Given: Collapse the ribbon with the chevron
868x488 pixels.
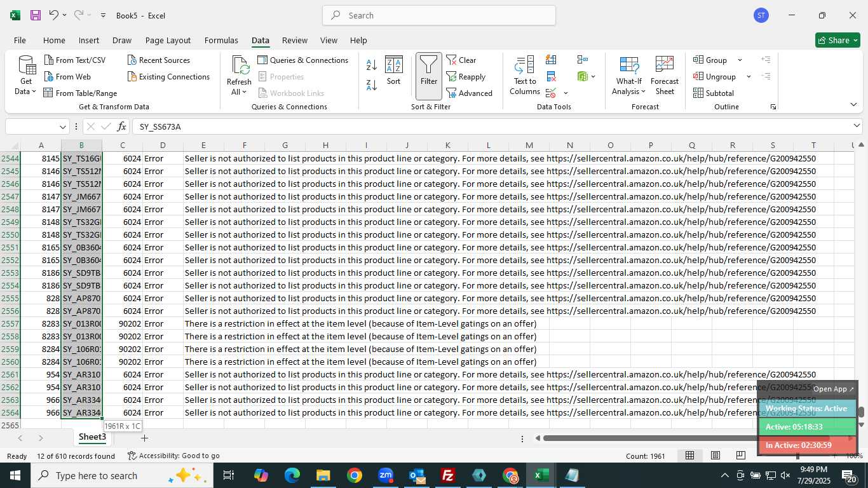Looking at the screenshot, I should click(853, 105).
